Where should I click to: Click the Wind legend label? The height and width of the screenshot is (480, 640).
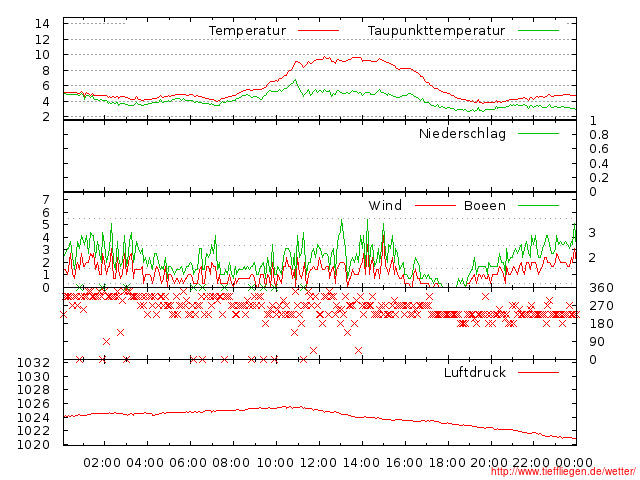click(x=385, y=205)
